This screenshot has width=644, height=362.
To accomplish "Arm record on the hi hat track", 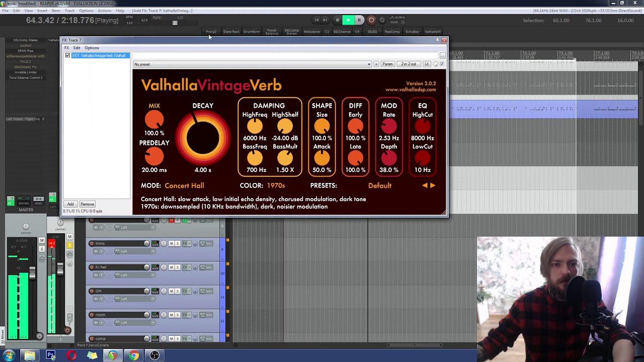I will [x=92, y=267].
